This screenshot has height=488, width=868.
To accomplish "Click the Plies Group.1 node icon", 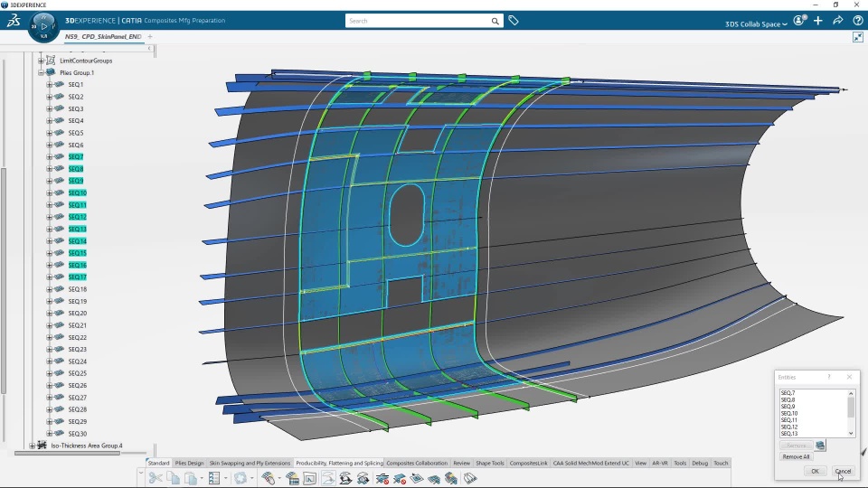I will (51, 72).
